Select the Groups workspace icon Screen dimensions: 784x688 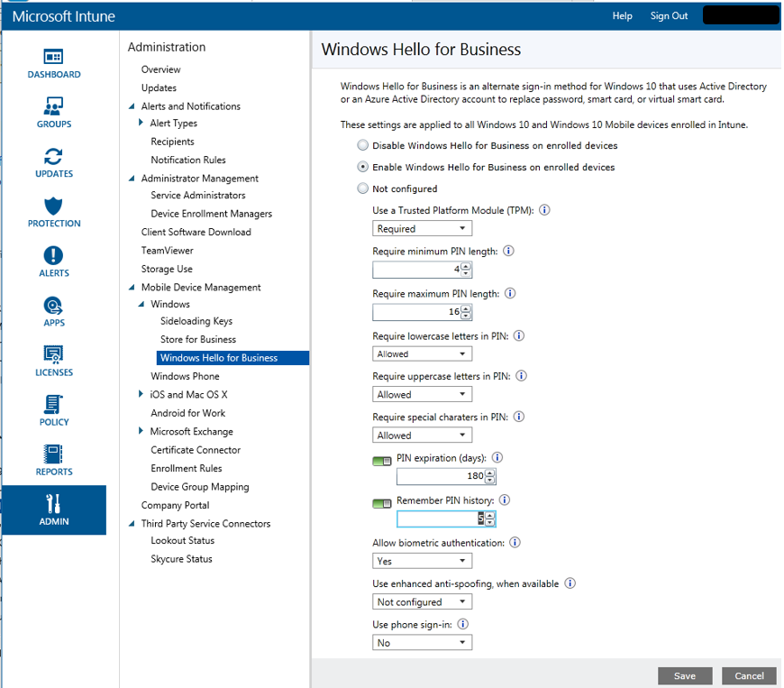[x=53, y=111]
